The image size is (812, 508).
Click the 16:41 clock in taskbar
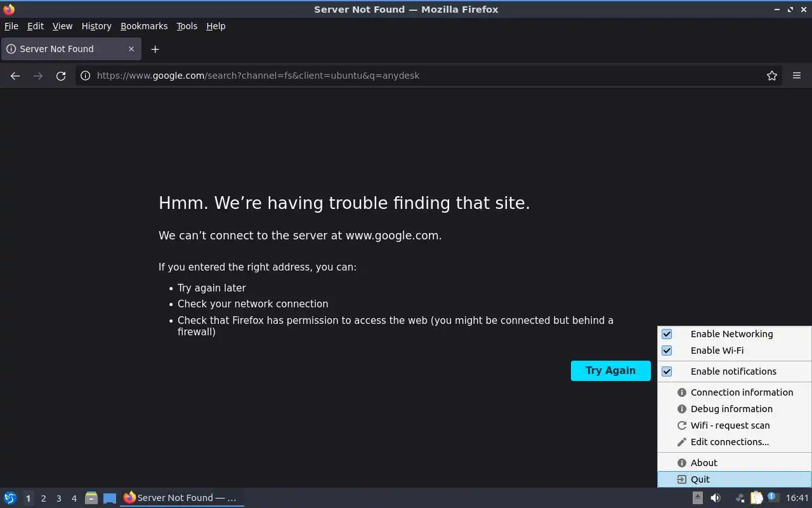[x=797, y=498]
